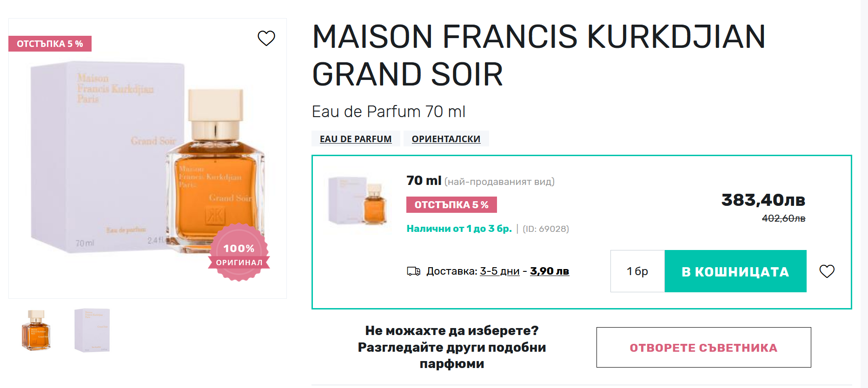This screenshot has width=868, height=388.
Task: Click the heart icon beside the cart button
Action: pos(827,271)
